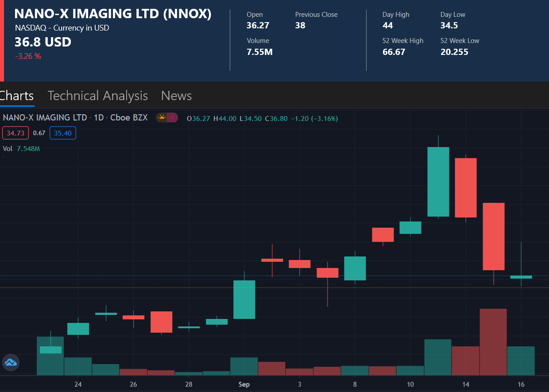Click the C36.80 close value in legend
This screenshot has height=392, width=549.
[276, 119]
